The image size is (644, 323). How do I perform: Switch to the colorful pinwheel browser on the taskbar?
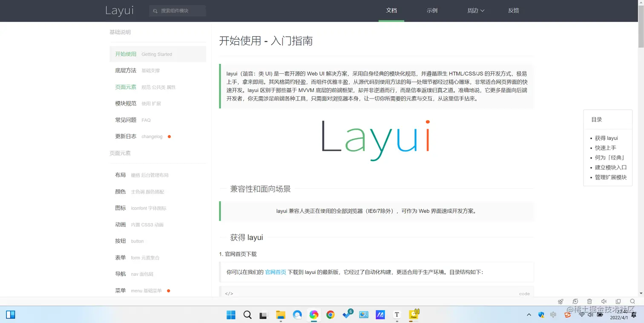[x=314, y=315]
